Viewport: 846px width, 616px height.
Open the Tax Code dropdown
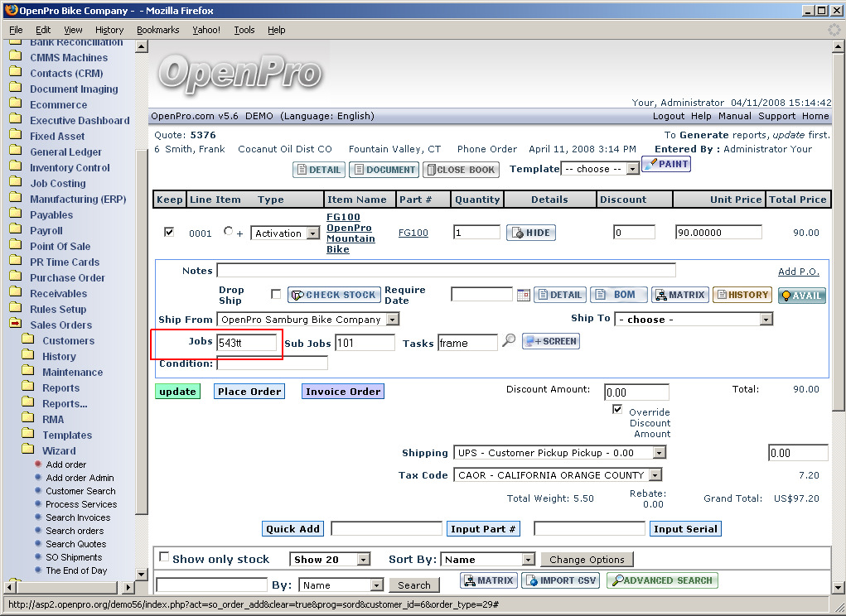tap(558, 475)
